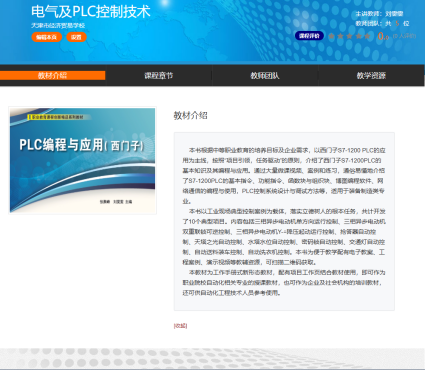Click the paragraph starting 本书以工业现场典型控制案例
The image size is (425, 371).
(x=284, y=237)
